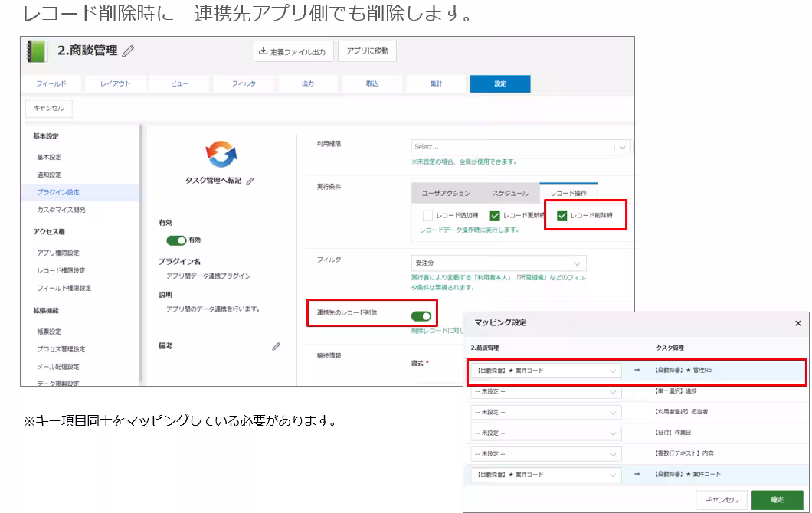Open the 出力 tab

[308, 83]
